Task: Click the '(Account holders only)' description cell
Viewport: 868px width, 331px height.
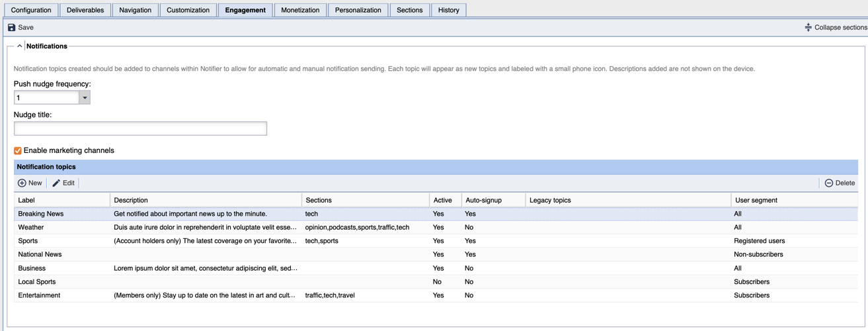Action: [x=205, y=241]
